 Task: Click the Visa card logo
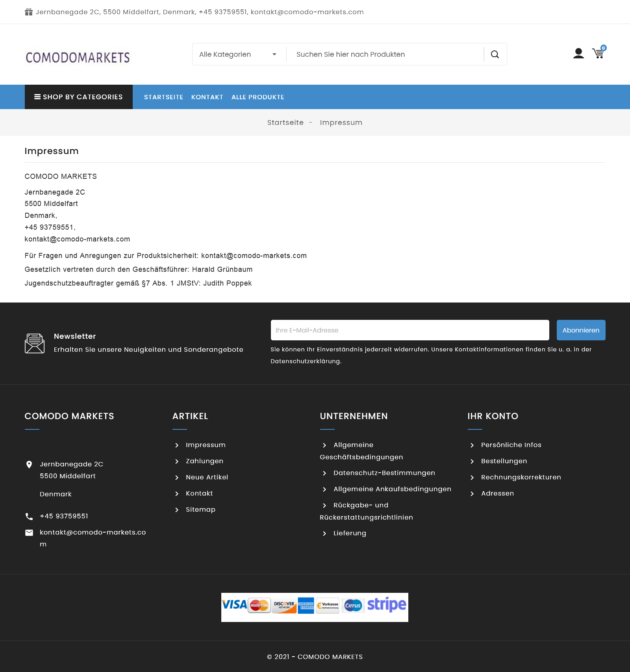[x=235, y=605]
